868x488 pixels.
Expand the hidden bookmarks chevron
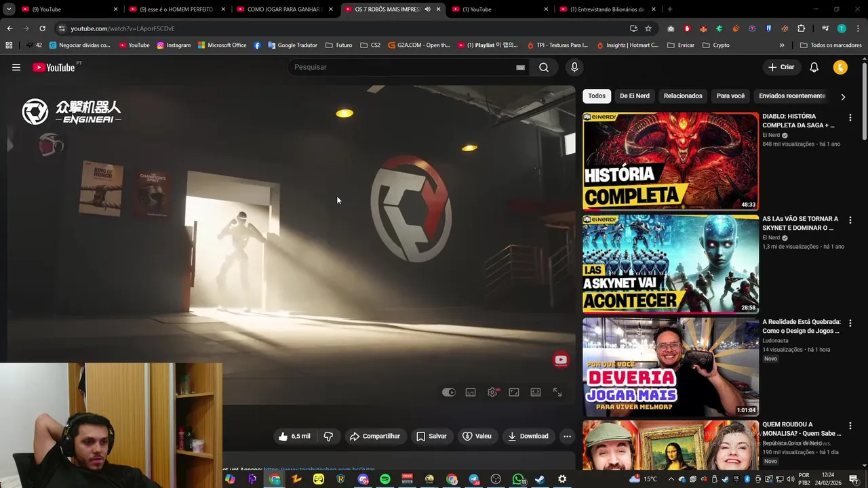pos(782,45)
